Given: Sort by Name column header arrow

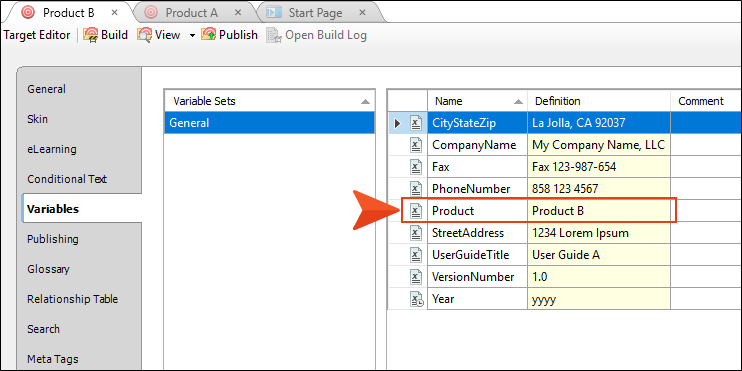Looking at the screenshot, I should pyautogui.click(x=519, y=102).
